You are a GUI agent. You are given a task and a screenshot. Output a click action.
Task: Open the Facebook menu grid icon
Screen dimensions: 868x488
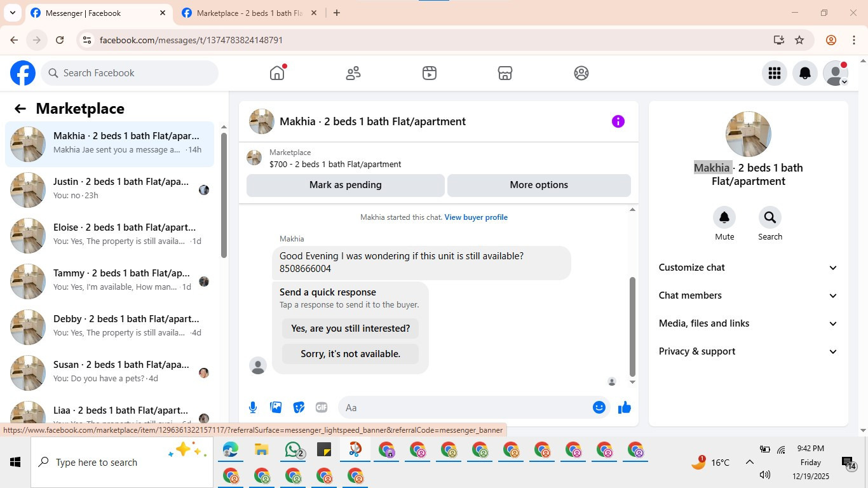774,73
